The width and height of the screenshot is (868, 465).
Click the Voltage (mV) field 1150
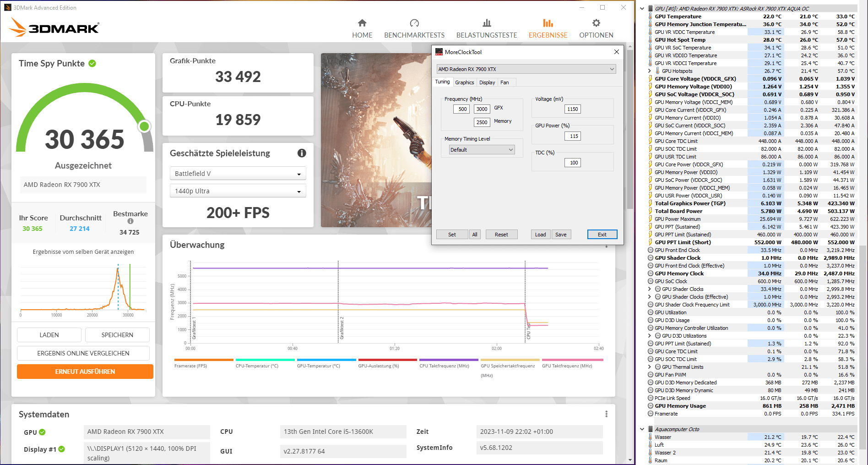[x=572, y=109]
